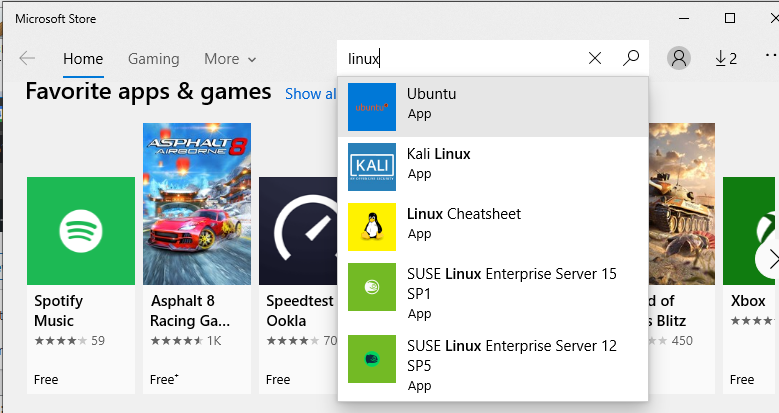Clear the search box with the X icon

pyautogui.click(x=595, y=58)
